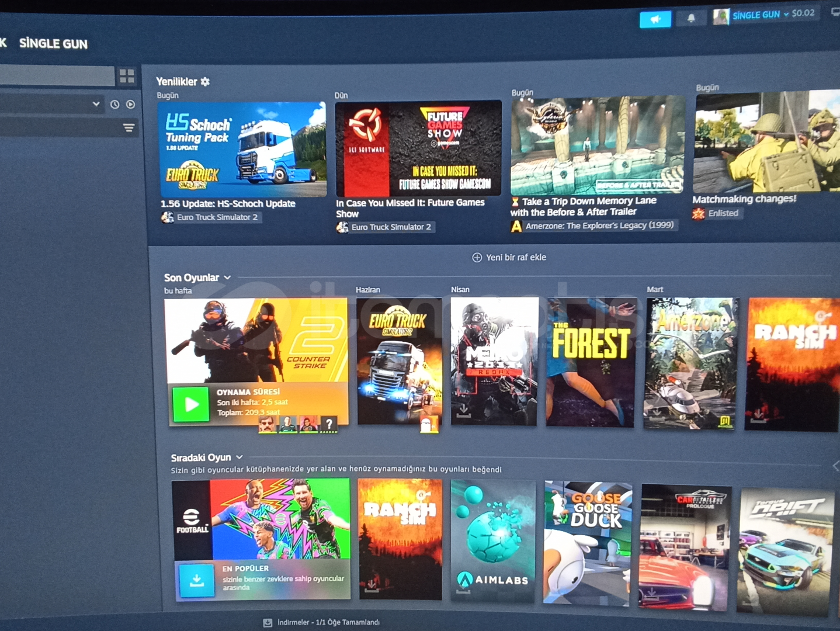Open the Aimlabs game cover

(493, 541)
